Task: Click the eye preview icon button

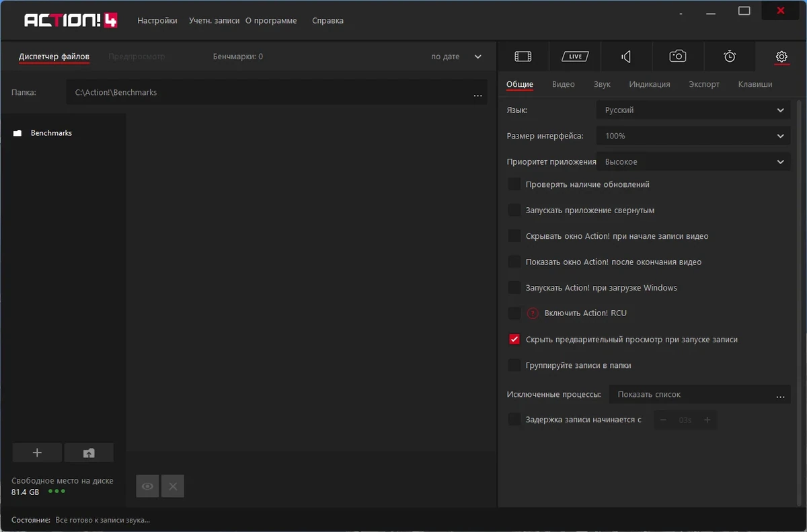Action: [x=147, y=486]
